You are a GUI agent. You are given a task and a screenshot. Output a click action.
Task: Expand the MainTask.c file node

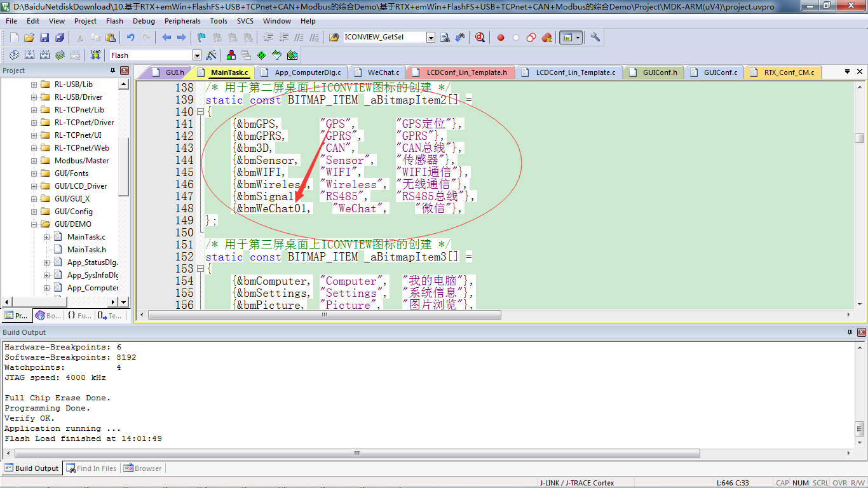tap(46, 237)
